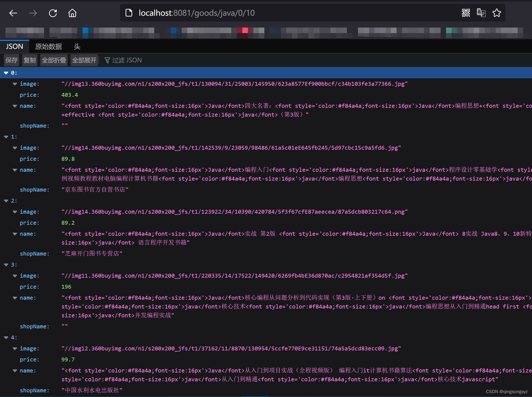The width and height of the screenshot is (532, 397).
Task: Collapse the name field of item 0
Action: pyautogui.click(x=15, y=106)
